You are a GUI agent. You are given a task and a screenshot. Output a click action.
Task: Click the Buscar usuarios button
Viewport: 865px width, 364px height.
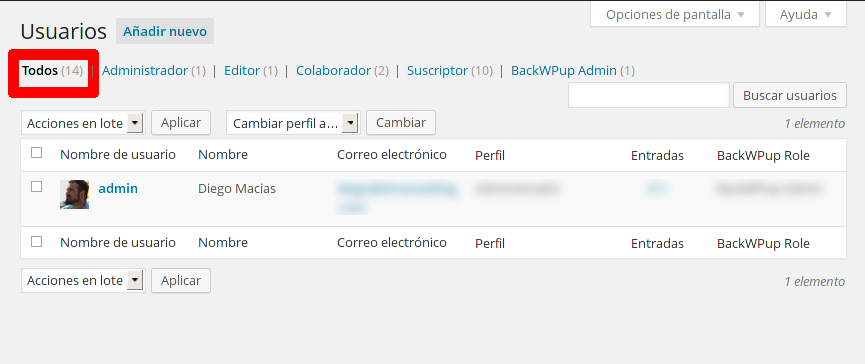789,95
